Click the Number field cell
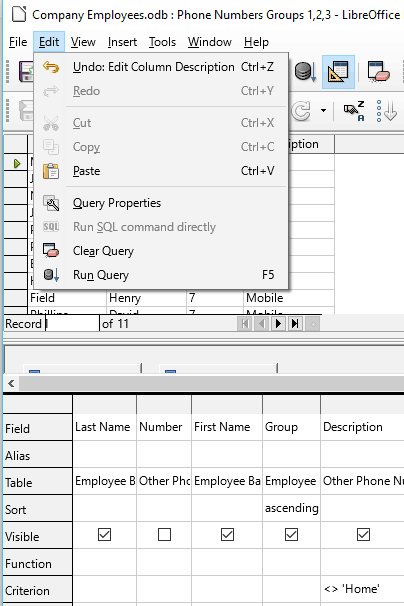 click(164, 427)
